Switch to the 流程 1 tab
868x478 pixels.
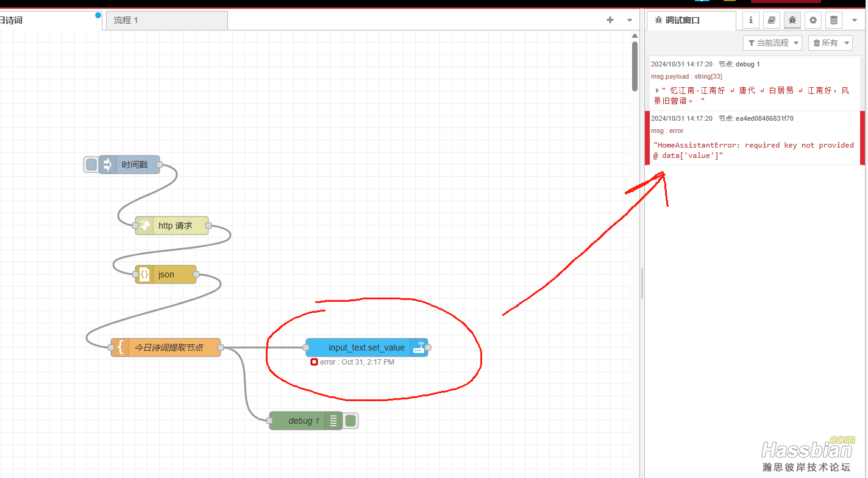click(x=167, y=20)
